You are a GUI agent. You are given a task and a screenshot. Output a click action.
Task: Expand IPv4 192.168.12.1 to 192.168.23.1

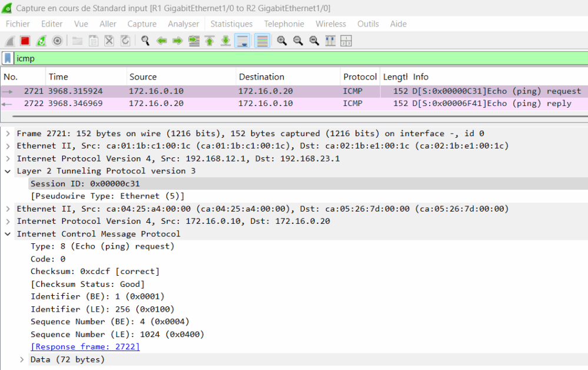coord(8,158)
